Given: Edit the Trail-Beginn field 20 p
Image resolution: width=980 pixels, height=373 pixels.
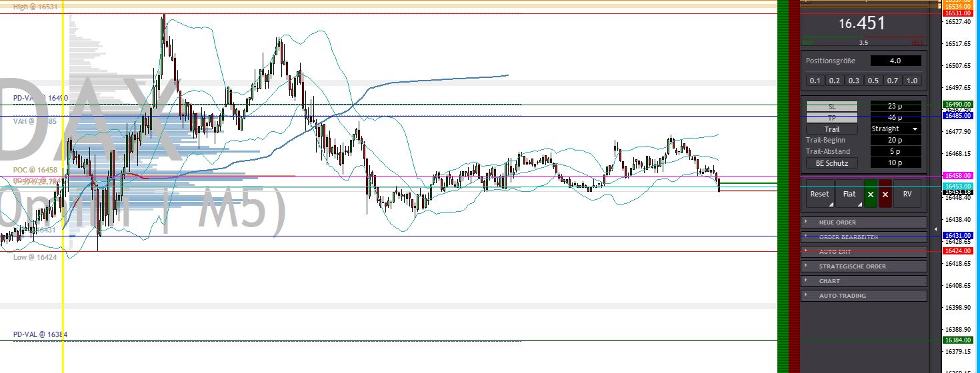Looking at the screenshot, I should (895, 141).
